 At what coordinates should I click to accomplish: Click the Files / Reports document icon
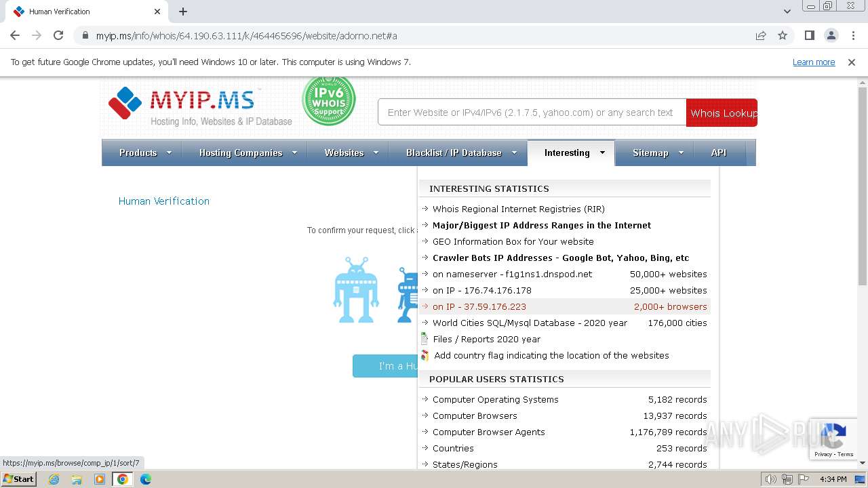[x=425, y=339]
